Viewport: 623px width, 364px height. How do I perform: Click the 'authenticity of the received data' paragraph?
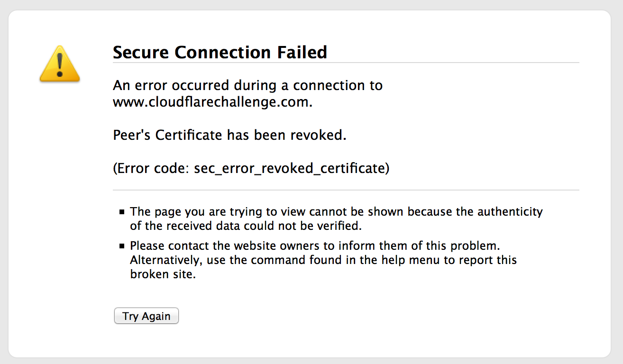[x=336, y=218]
